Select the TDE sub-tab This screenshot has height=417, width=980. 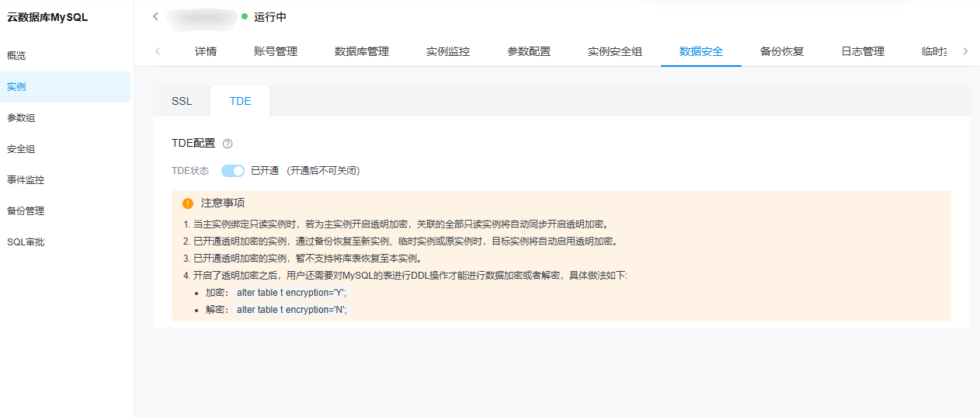(x=241, y=101)
